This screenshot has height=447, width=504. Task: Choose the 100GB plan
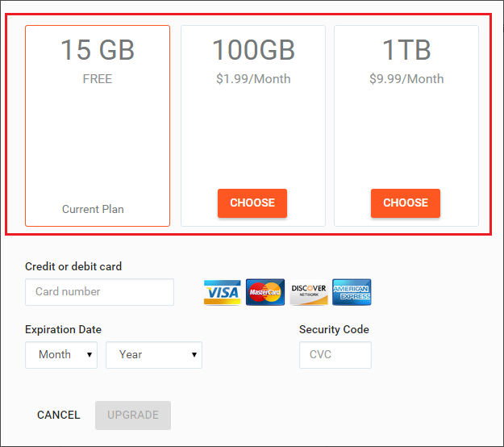click(252, 203)
